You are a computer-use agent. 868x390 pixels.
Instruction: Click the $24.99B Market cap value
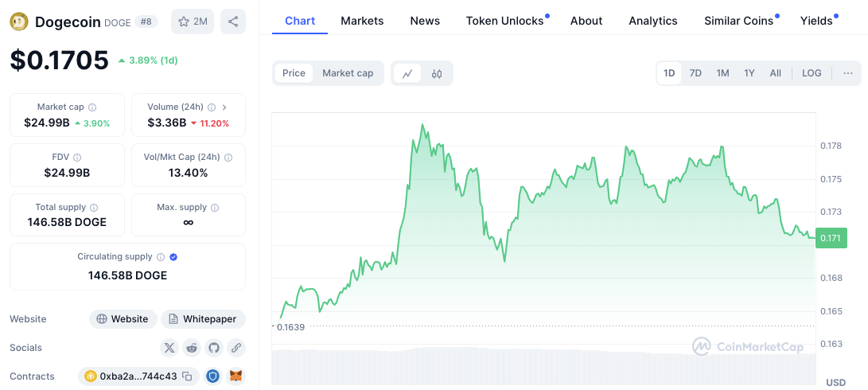coord(47,123)
